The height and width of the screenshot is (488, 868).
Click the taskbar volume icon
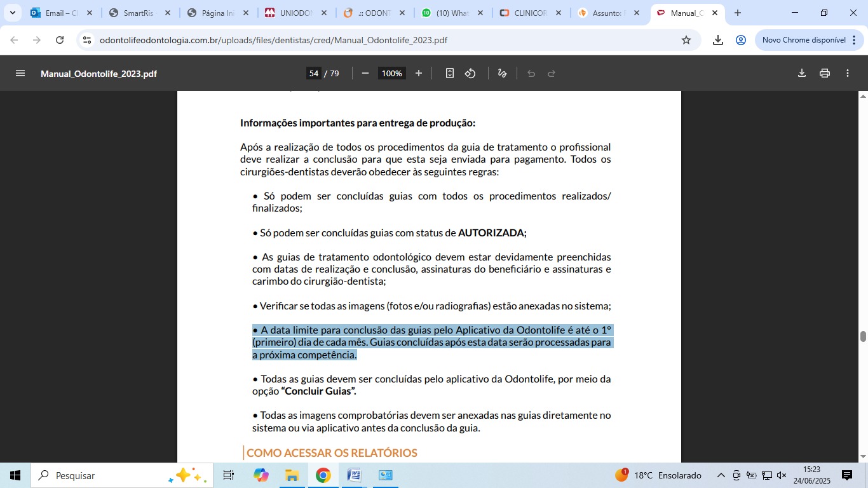point(782,475)
